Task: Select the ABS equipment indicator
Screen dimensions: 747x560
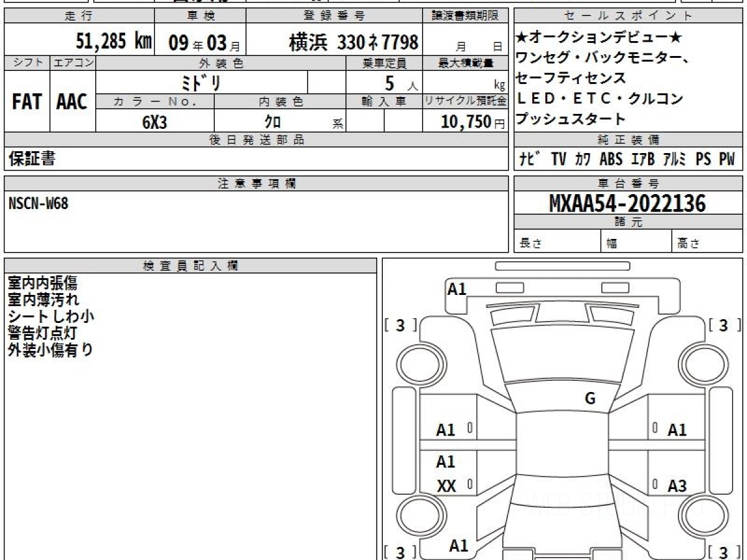Action: coord(611,159)
